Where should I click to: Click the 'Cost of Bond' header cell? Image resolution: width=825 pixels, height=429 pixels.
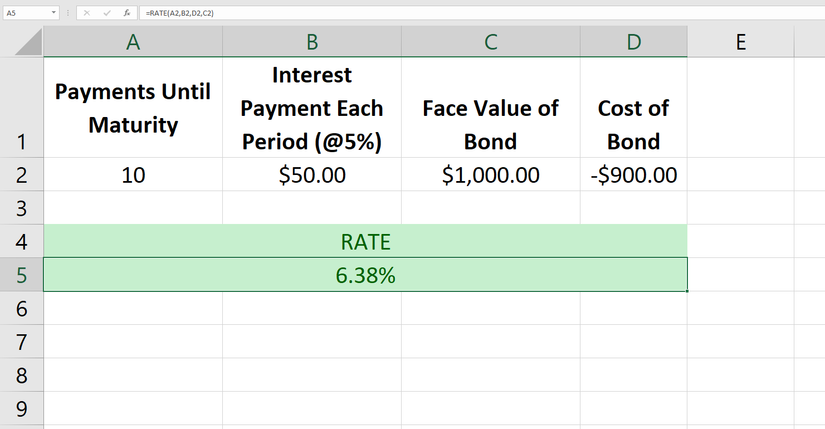point(633,107)
